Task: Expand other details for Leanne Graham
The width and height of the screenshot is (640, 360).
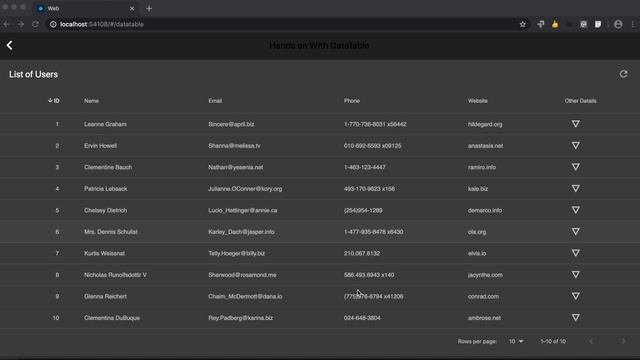Action: coord(576,124)
